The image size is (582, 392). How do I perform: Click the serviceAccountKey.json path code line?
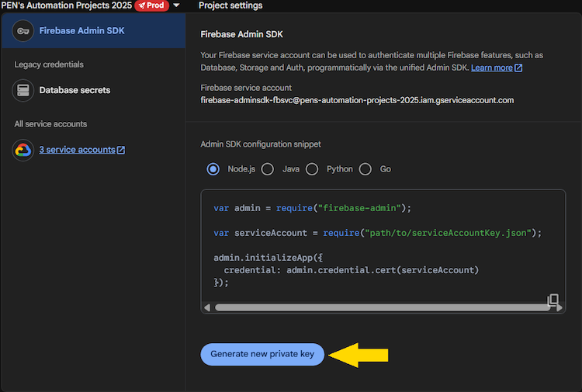click(378, 233)
